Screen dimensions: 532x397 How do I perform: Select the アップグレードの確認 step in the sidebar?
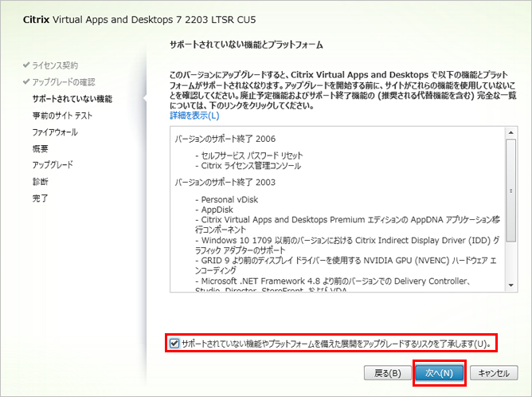coord(64,82)
